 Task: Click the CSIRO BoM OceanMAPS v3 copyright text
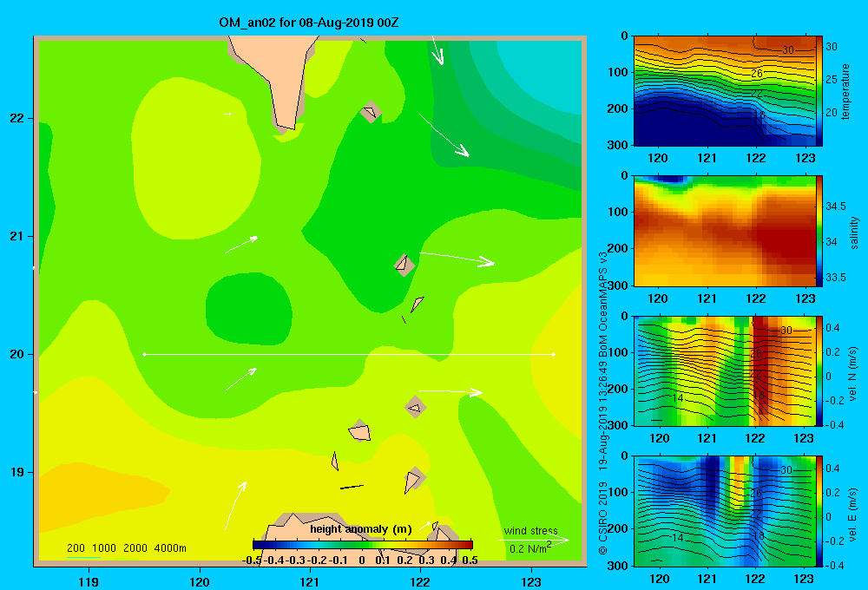[603, 403]
